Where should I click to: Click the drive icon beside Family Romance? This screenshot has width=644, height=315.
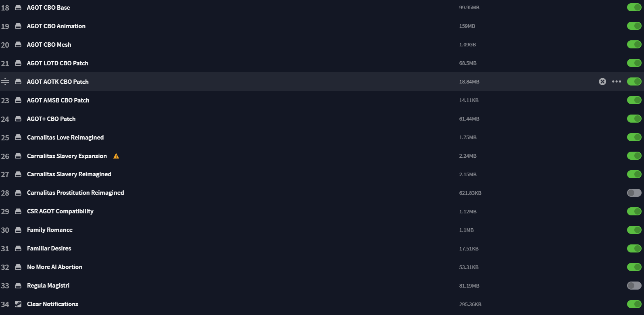(18, 230)
